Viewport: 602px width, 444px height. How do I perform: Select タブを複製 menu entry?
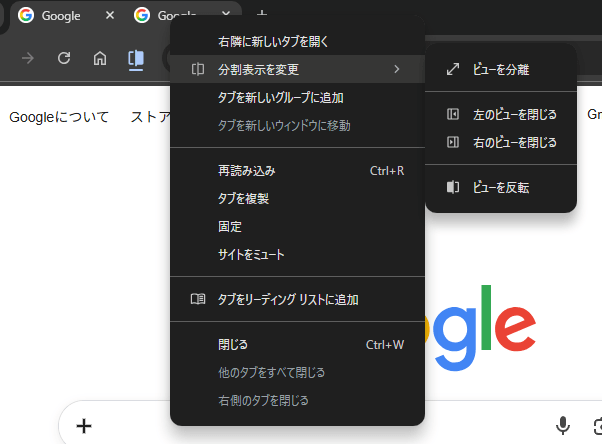[x=298, y=199]
